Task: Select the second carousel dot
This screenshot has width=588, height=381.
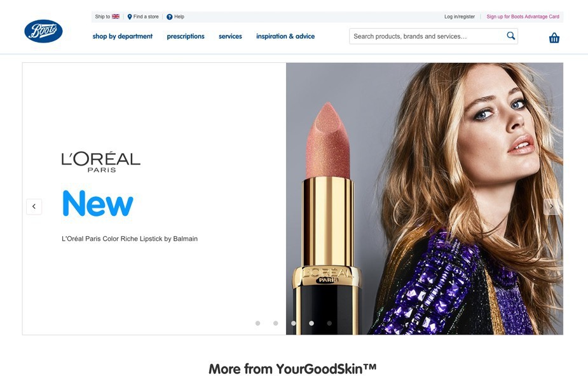Action: coord(276,323)
